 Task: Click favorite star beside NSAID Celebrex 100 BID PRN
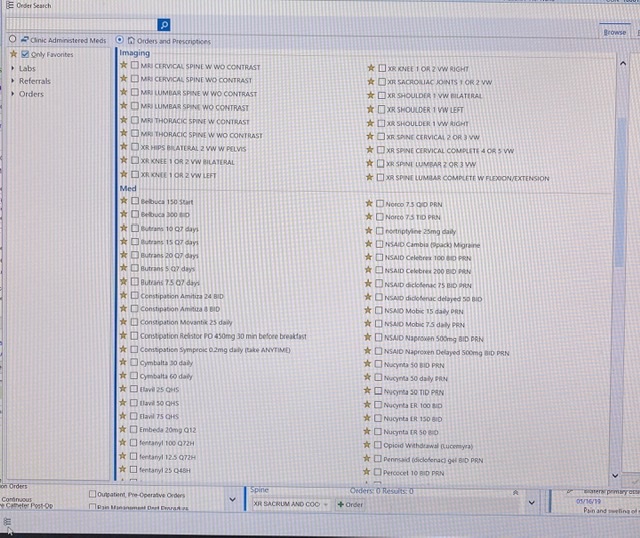click(368, 257)
